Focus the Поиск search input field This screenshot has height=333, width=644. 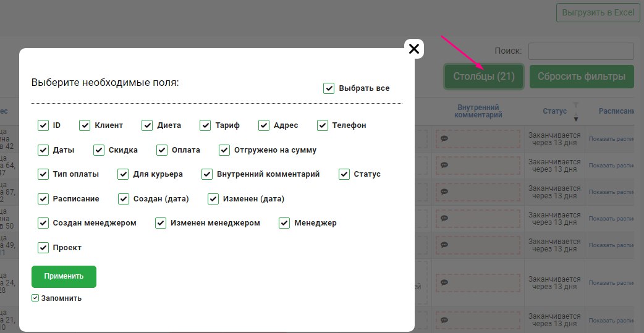click(x=581, y=51)
